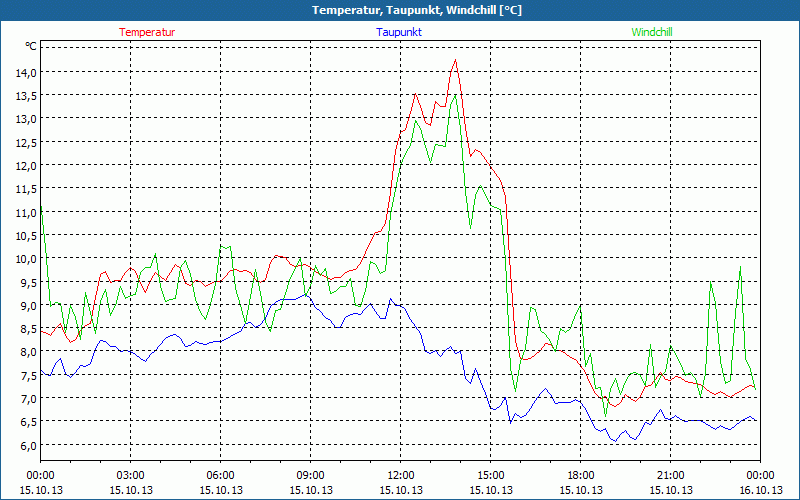Click the 18:00 time axis label

581,476
